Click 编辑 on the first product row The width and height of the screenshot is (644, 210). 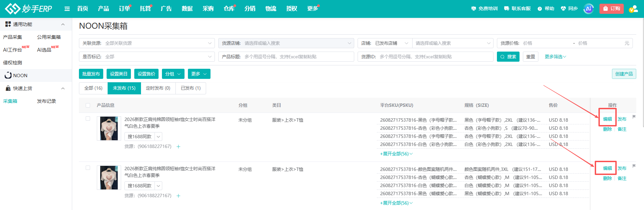click(608, 119)
